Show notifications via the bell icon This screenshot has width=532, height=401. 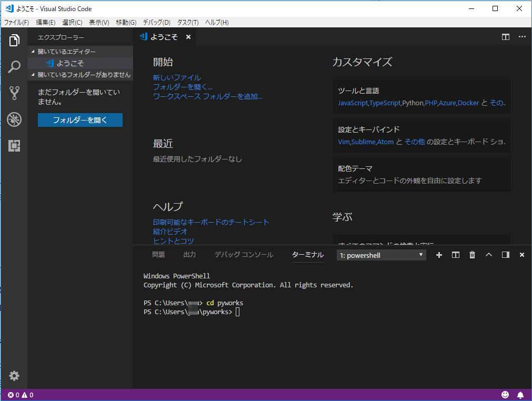[521, 394]
